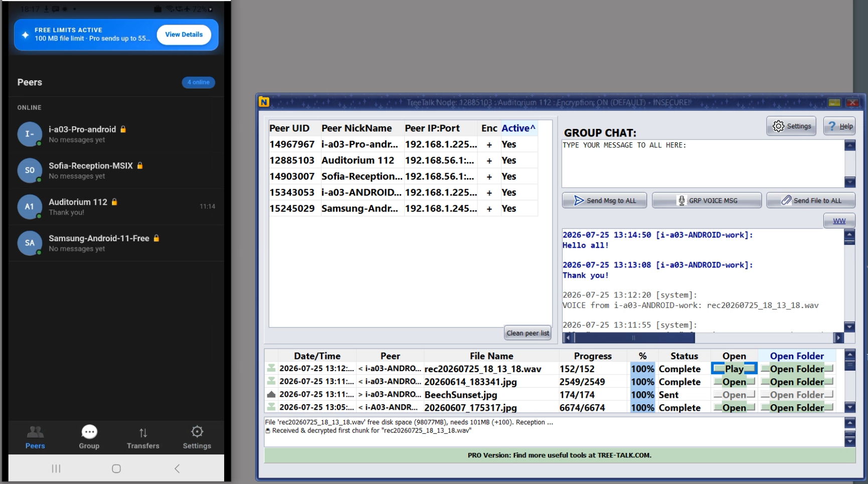
Task: Click status log scroll up arrow
Action: (x=849, y=423)
